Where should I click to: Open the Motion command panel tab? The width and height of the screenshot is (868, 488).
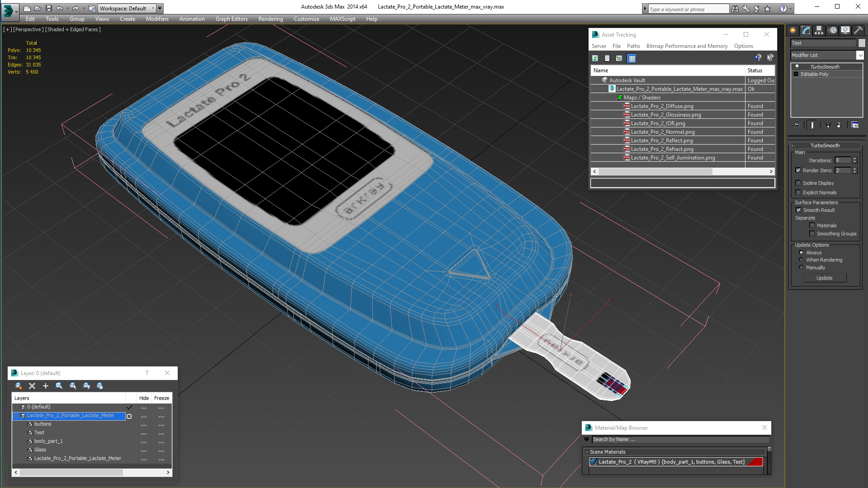pos(832,30)
